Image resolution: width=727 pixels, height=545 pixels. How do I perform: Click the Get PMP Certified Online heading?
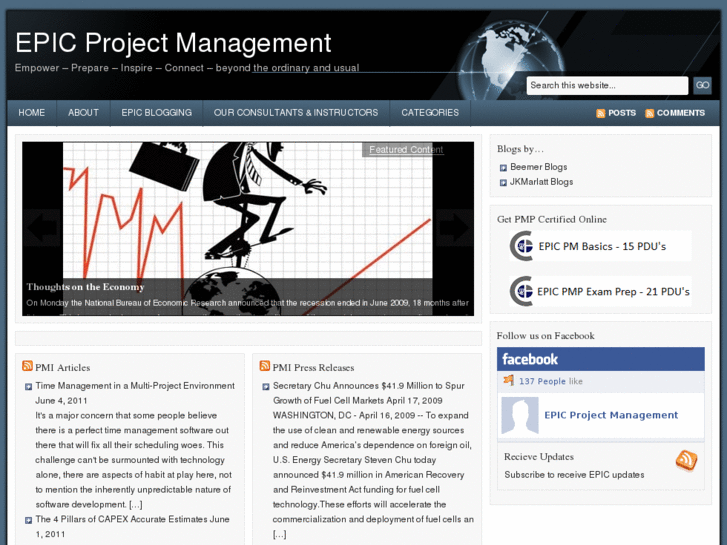point(552,219)
